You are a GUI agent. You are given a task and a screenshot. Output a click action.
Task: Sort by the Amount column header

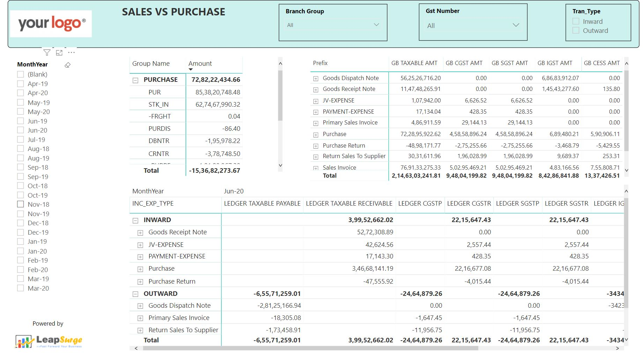[200, 63]
